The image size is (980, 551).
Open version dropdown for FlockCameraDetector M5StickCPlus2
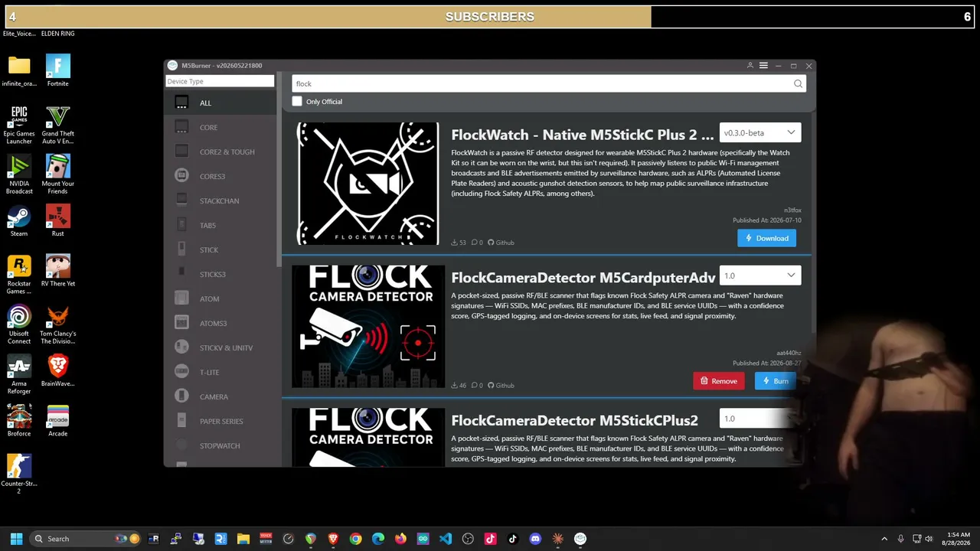point(760,419)
